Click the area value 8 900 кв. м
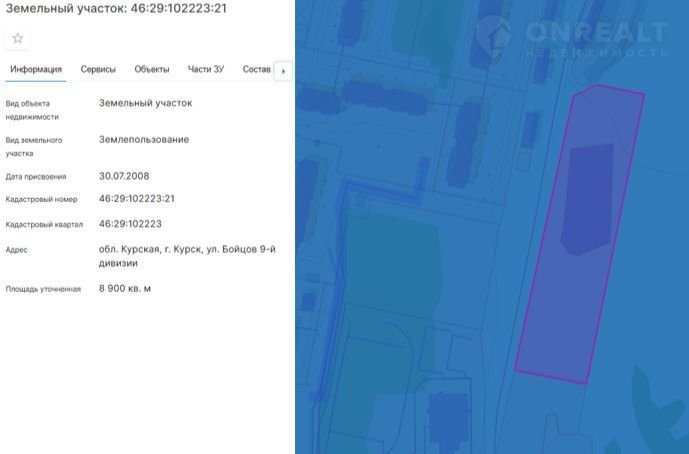Viewport: 689px width, 454px height. point(125,288)
